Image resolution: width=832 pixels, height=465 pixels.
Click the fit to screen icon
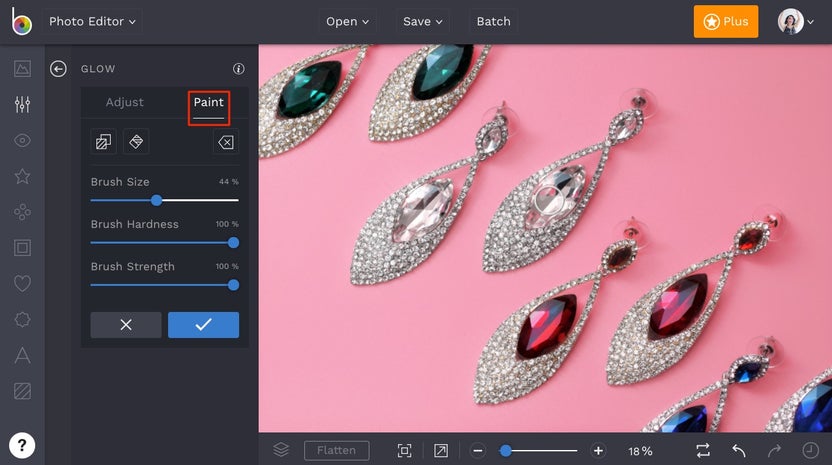tap(404, 451)
